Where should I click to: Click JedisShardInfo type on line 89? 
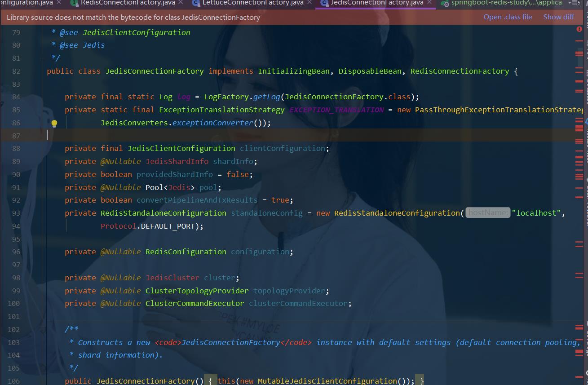[177, 161]
